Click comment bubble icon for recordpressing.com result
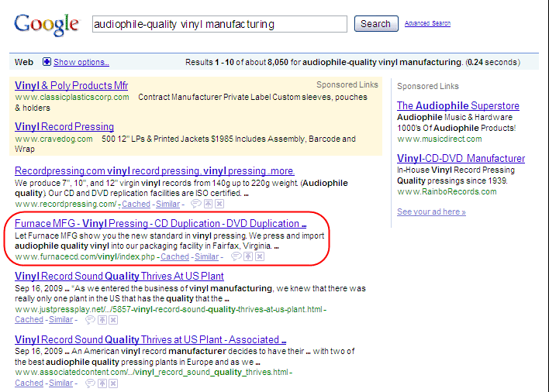 [x=196, y=204]
